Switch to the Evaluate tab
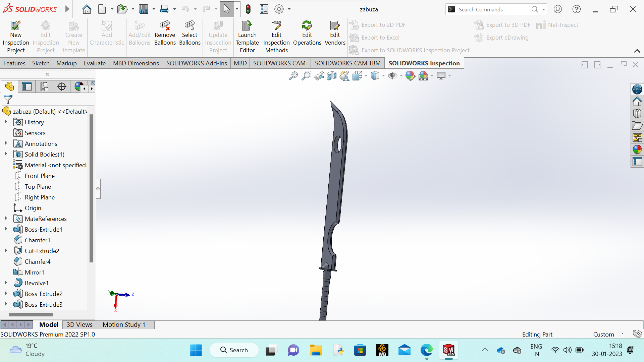 (x=95, y=63)
